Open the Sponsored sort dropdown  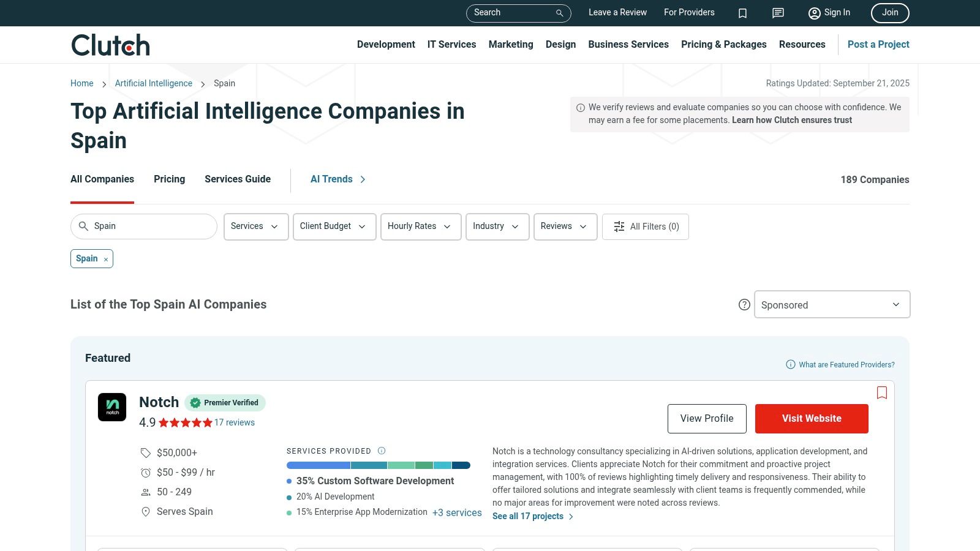(x=832, y=304)
